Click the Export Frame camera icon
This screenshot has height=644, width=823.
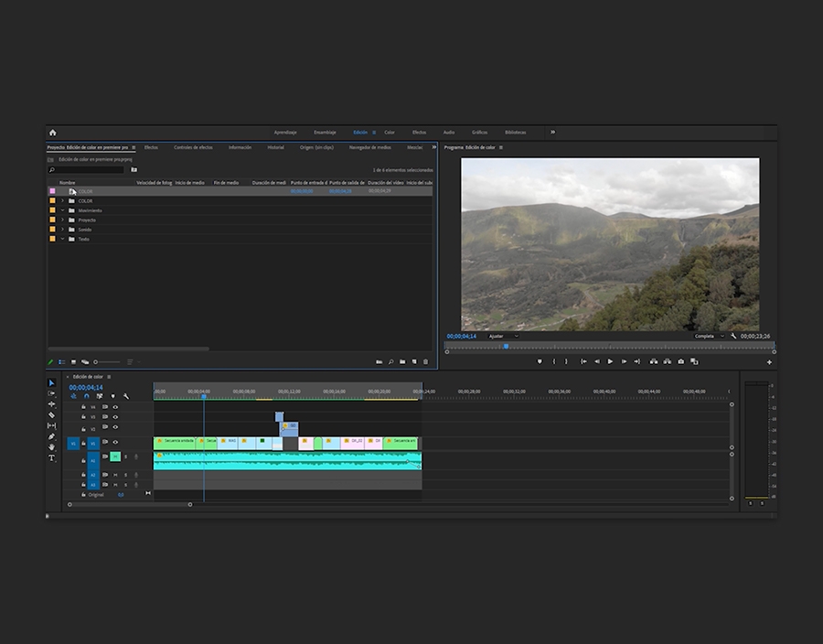(680, 361)
